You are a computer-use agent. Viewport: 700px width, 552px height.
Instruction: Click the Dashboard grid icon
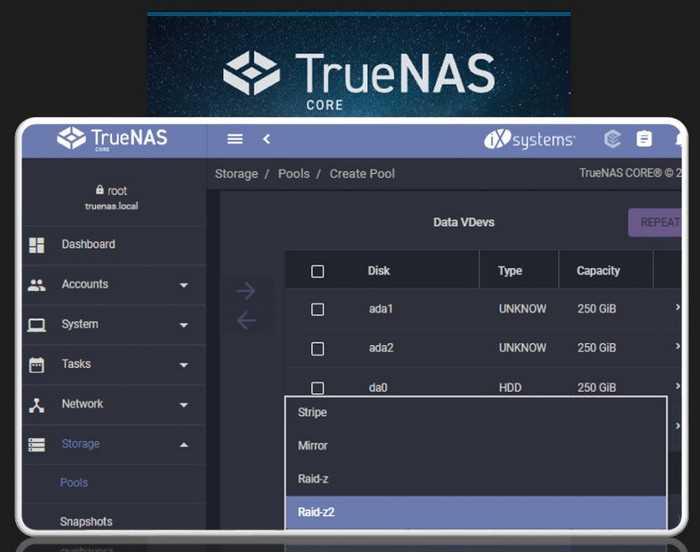tap(37, 245)
